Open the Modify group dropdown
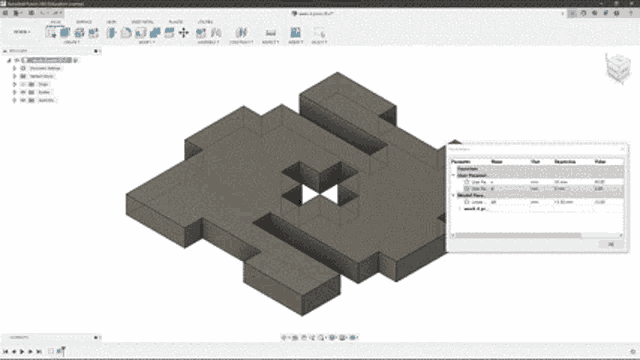640x360 pixels. pyautogui.click(x=147, y=42)
